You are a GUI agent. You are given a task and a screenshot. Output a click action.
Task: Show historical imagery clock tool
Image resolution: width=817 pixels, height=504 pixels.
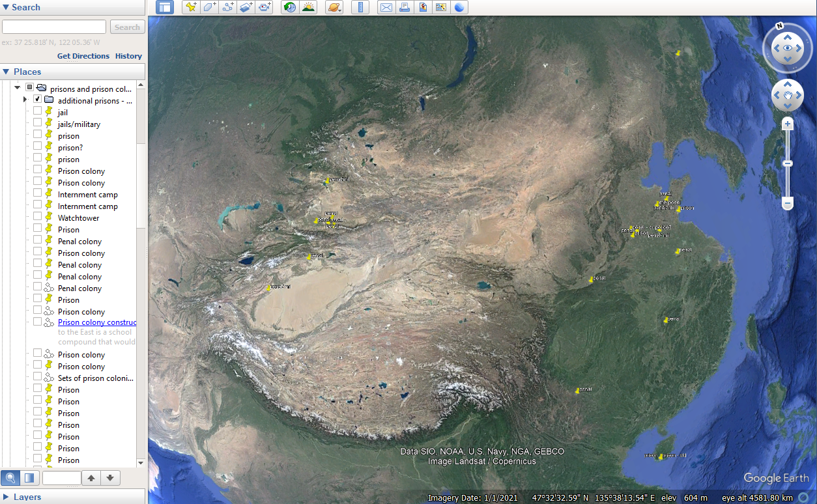click(x=289, y=7)
